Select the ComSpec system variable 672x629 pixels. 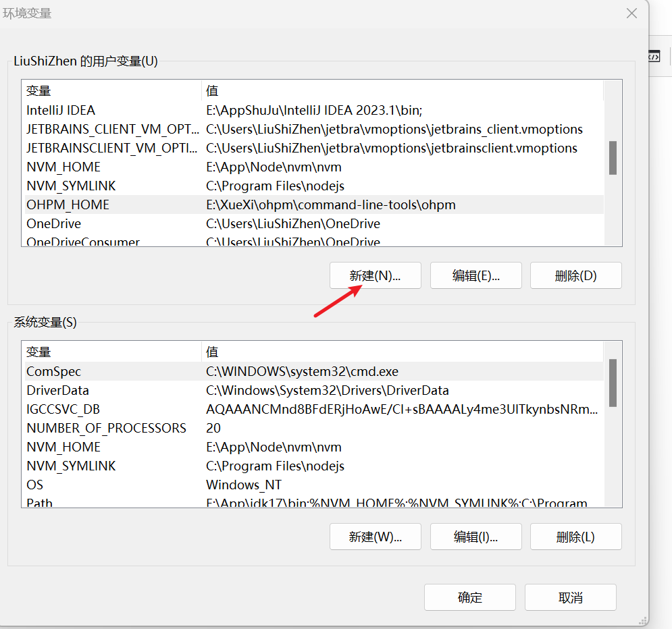(x=313, y=371)
